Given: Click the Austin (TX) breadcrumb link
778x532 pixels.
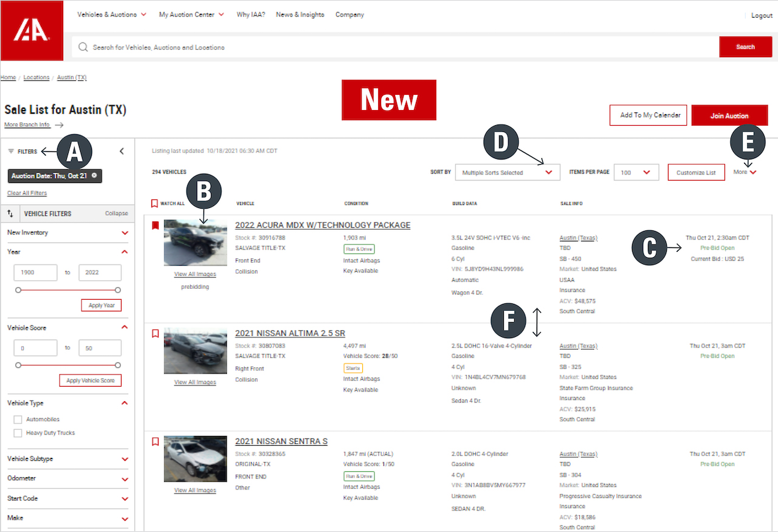Looking at the screenshot, I should point(72,78).
